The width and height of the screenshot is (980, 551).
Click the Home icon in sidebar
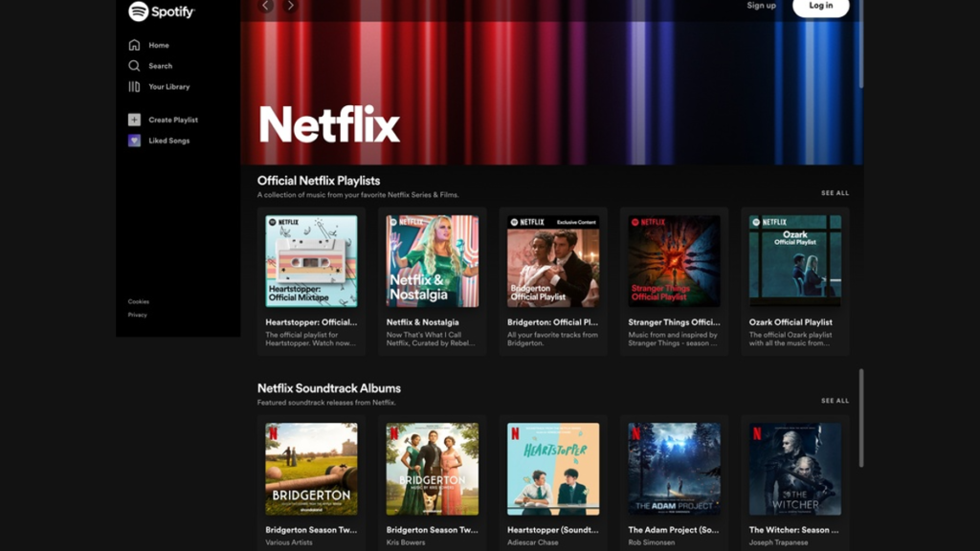pos(134,45)
